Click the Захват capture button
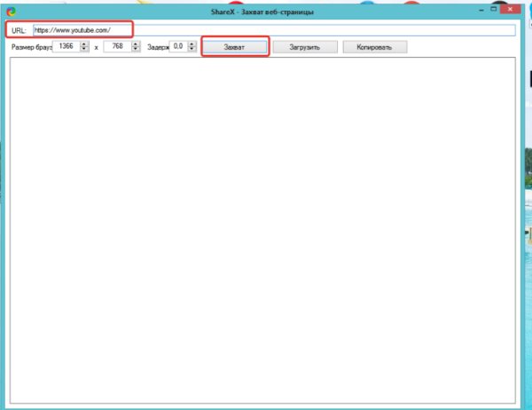532x410 pixels. pyautogui.click(x=234, y=47)
